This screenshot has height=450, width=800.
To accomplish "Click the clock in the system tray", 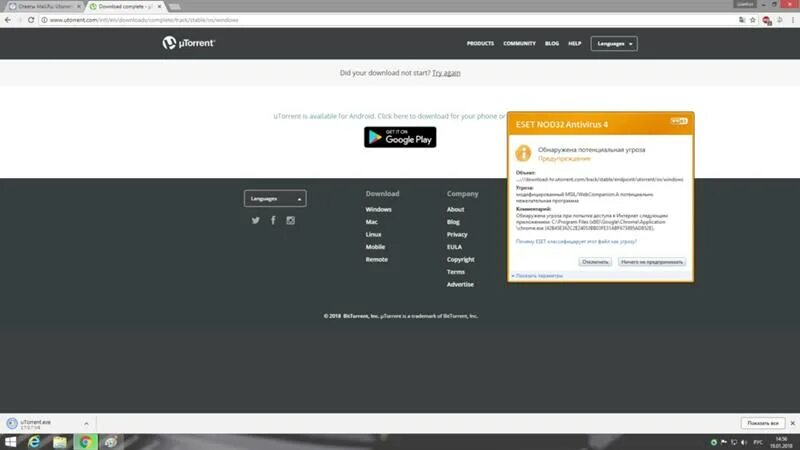I will [x=781, y=442].
